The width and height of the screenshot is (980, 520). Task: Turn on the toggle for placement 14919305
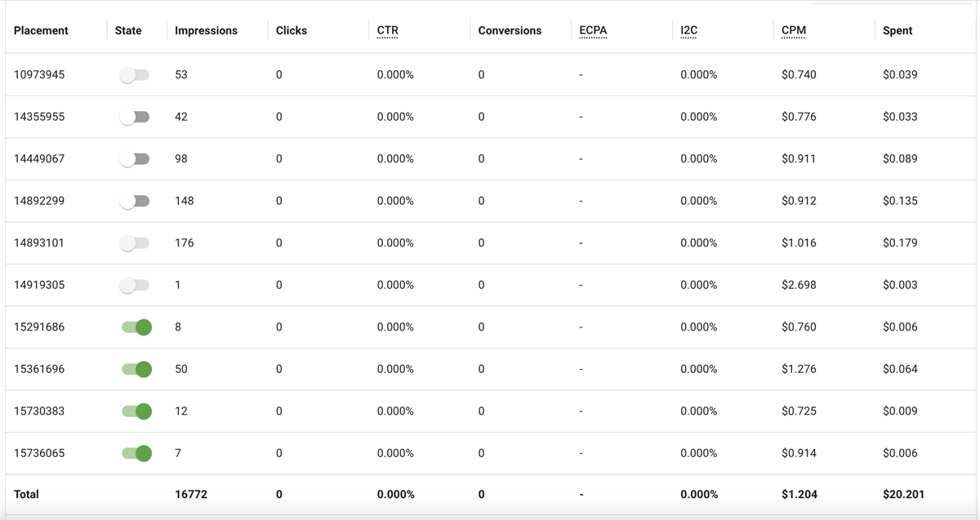point(135,284)
